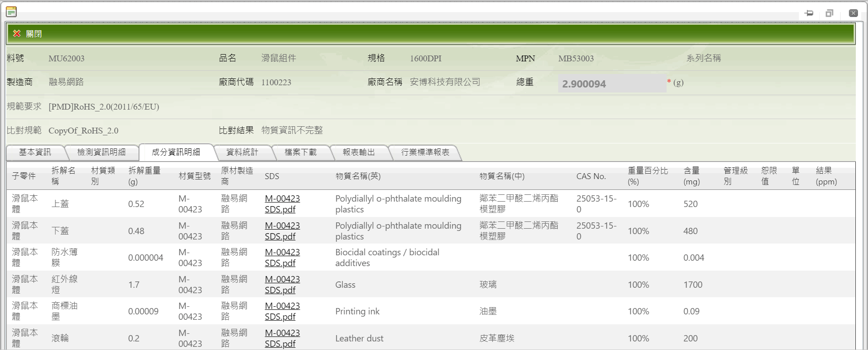
Task: Click the 材質類別 column header
Action: (x=103, y=176)
